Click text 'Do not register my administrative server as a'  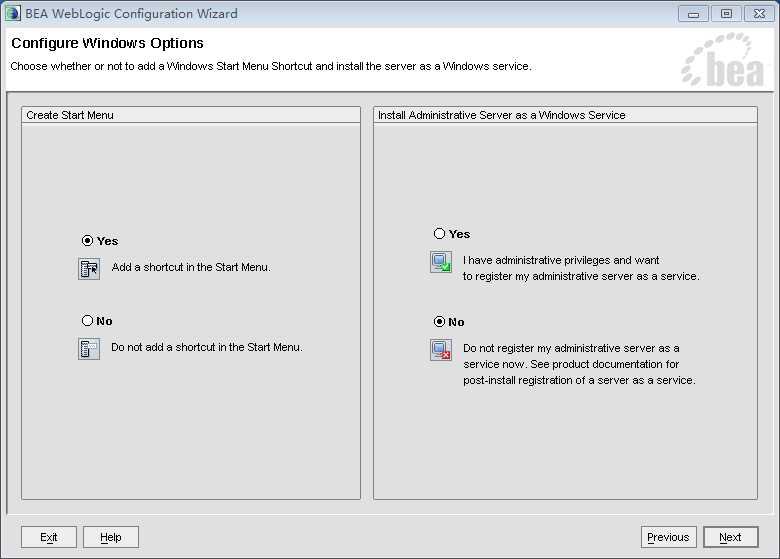click(571, 348)
